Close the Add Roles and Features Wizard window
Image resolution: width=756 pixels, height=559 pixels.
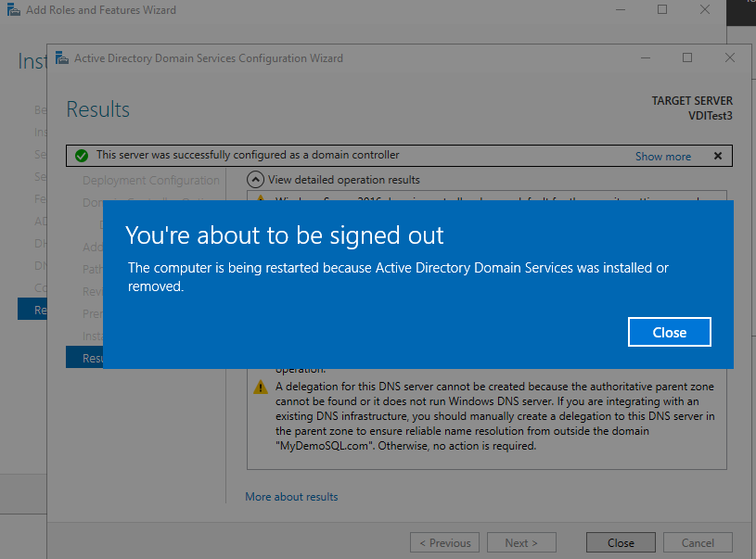704,9
